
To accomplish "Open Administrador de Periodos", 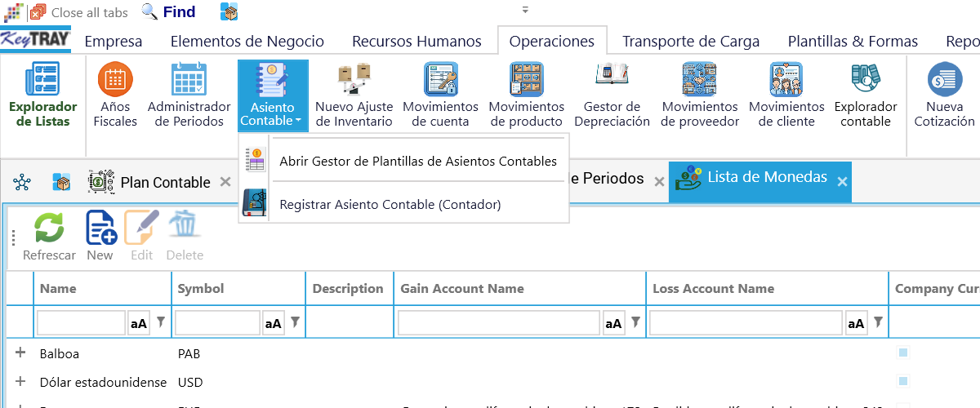I will (x=189, y=96).
